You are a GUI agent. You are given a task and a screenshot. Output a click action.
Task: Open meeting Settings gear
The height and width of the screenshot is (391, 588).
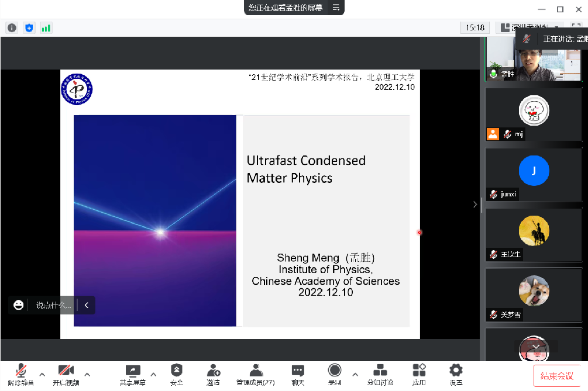tap(456, 372)
